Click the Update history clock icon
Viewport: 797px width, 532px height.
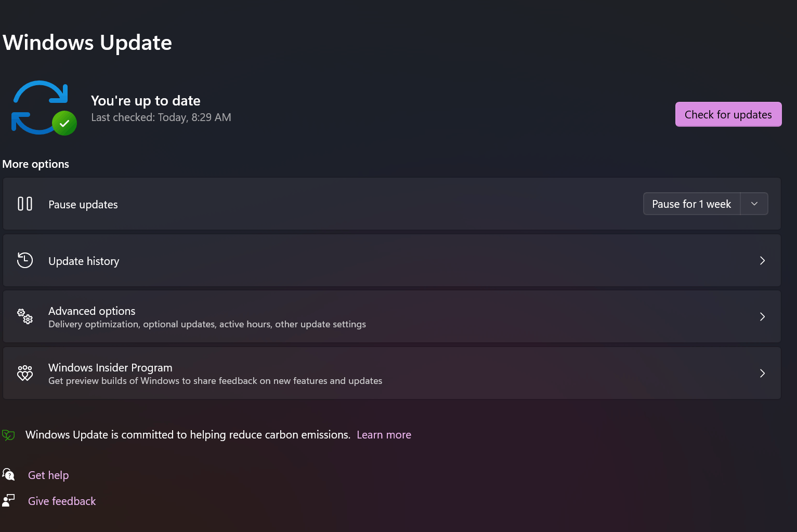pos(25,260)
